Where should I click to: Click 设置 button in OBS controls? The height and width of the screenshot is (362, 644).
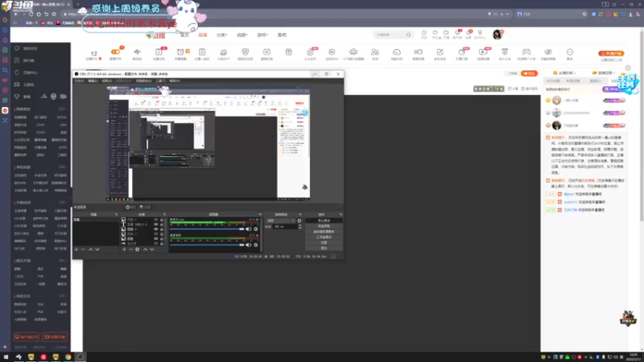pos(324,243)
